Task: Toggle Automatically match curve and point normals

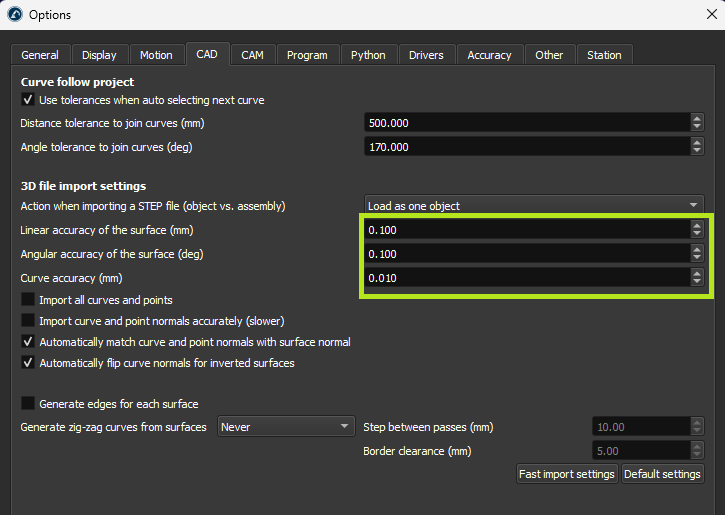Action: pyautogui.click(x=28, y=342)
